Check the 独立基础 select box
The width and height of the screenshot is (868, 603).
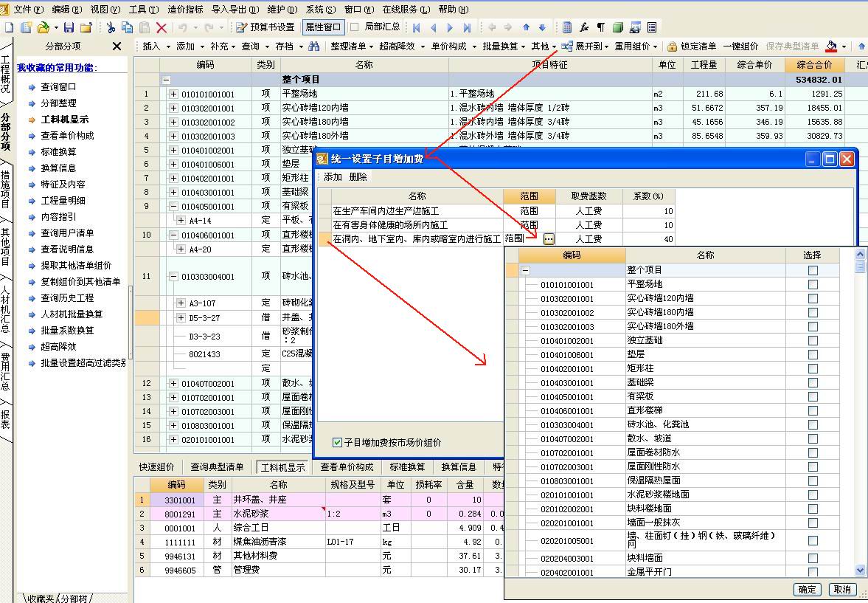pyautogui.click(x=813, y=341)
